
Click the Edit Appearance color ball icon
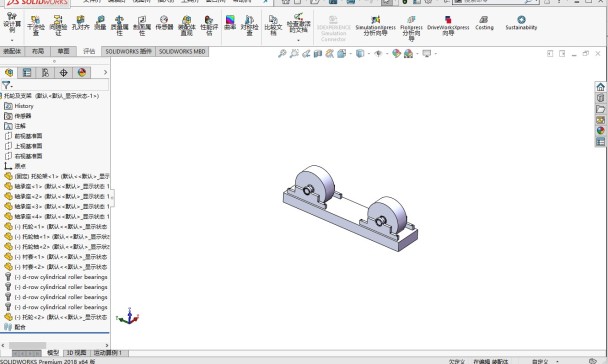click(x=396, y=53)
